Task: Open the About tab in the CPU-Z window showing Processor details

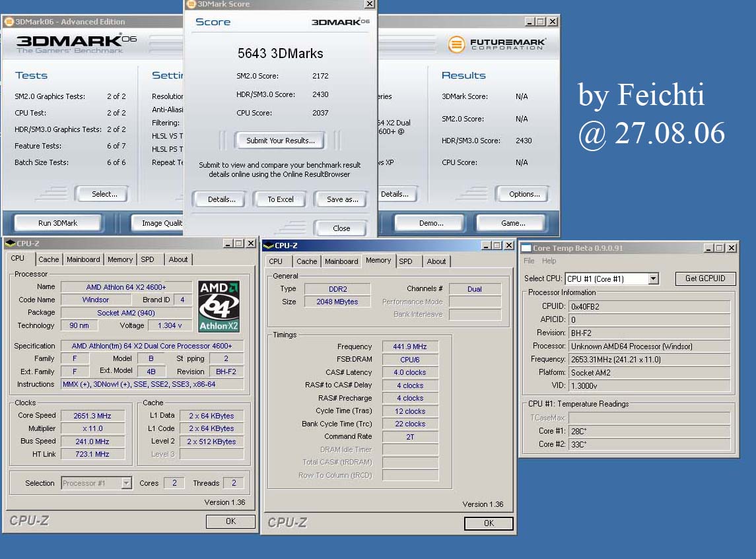Action: [x=178, y=259]
